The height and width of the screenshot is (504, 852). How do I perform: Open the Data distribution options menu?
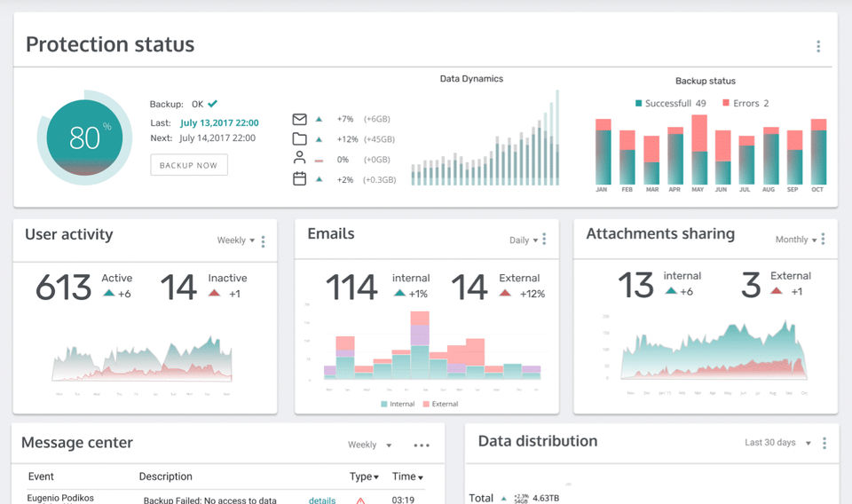(x=824, y=443)
